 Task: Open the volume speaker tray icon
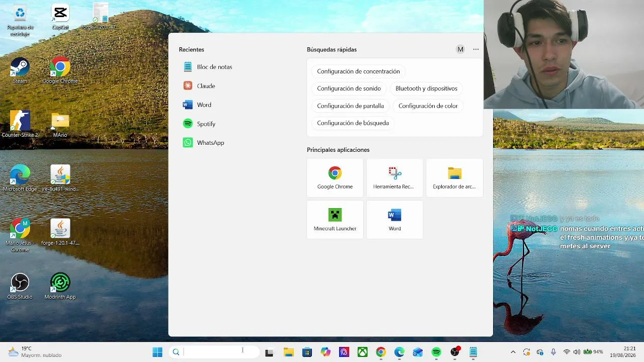(577, 352)
